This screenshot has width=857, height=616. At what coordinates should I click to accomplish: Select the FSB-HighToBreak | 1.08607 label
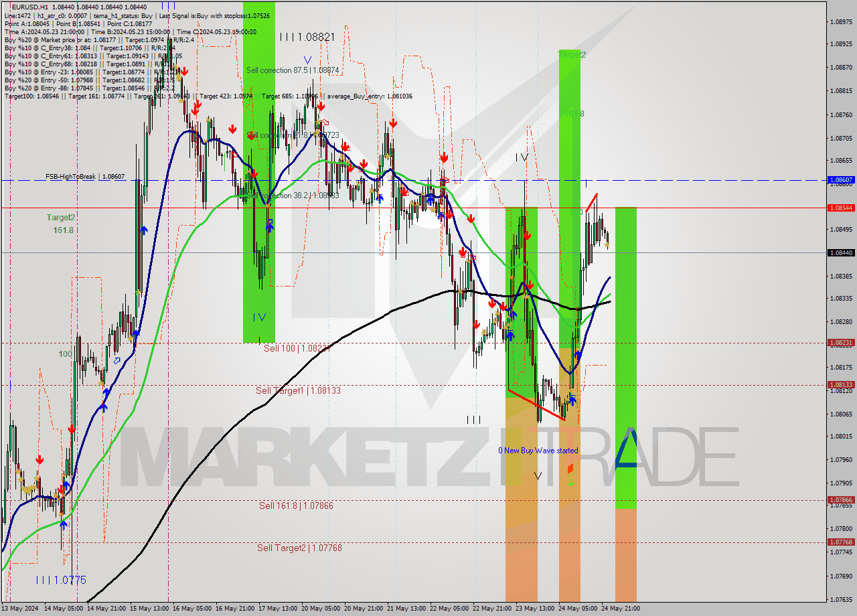[x=85, y=177]
